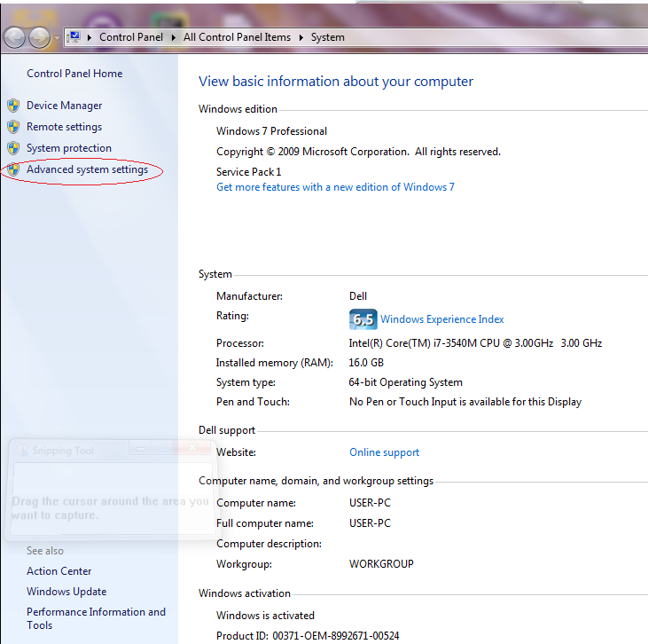Click the computer icon in address bar
Viewport: 648px width, 644px height.
(74, 37)
